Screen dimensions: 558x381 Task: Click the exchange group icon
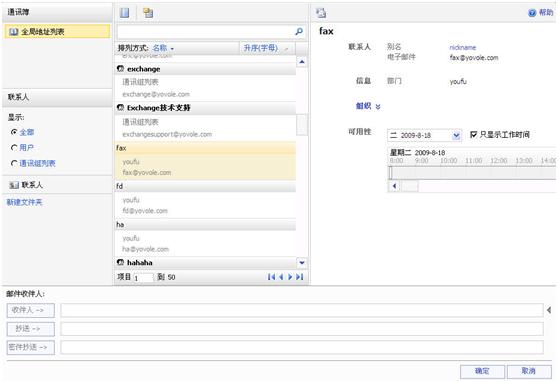coord(120,69)
